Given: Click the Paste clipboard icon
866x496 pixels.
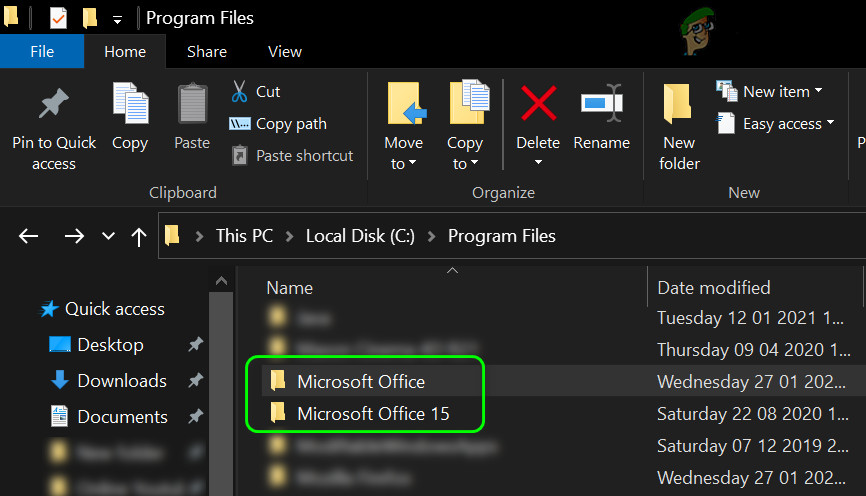Looking at the screenshot, I should pyautogui.click(x=192, y=106).
